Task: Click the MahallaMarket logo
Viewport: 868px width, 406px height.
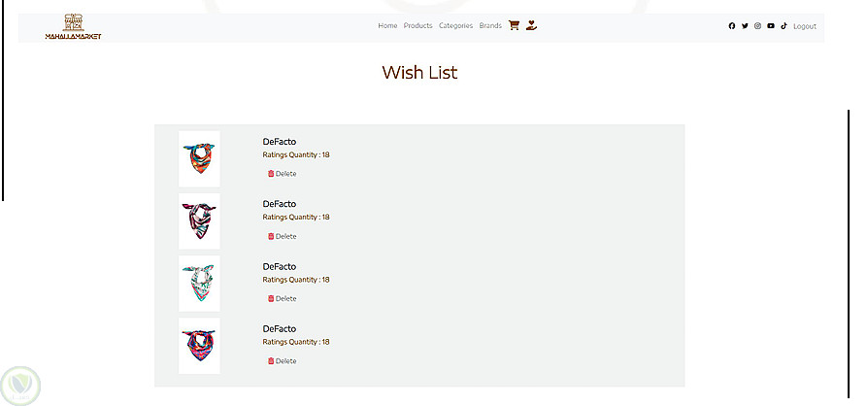Action: [73, 27]
